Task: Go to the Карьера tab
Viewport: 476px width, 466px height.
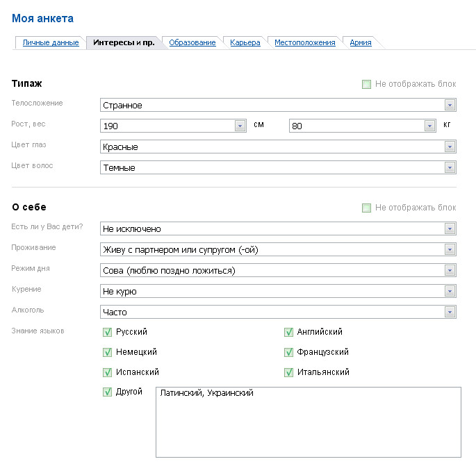Action: tap(245, 42)
